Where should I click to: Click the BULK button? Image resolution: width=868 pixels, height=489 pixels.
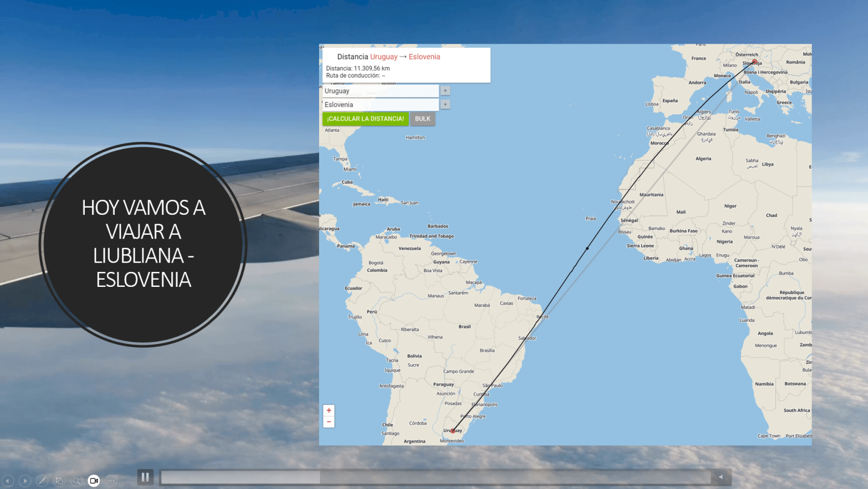[423, 119]
